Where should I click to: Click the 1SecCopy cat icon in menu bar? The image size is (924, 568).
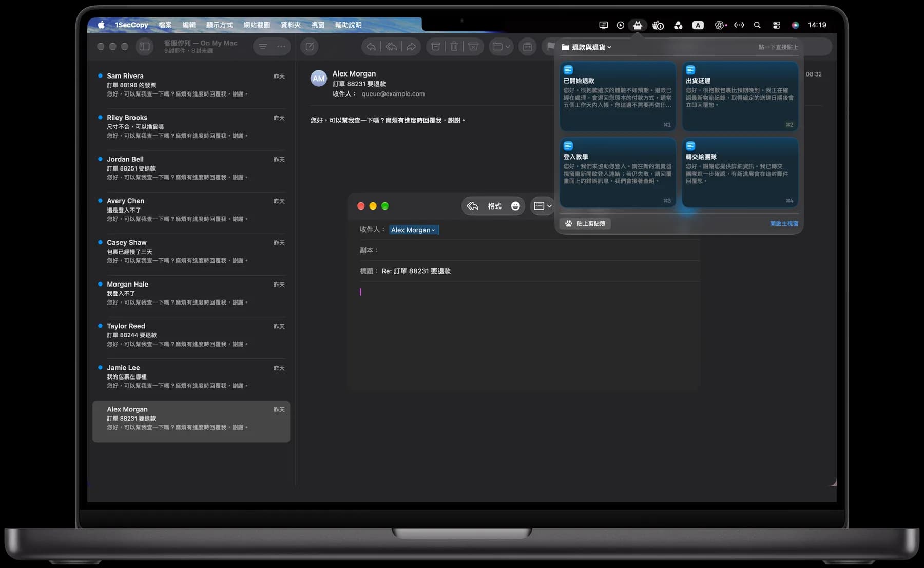pos(638,25)
